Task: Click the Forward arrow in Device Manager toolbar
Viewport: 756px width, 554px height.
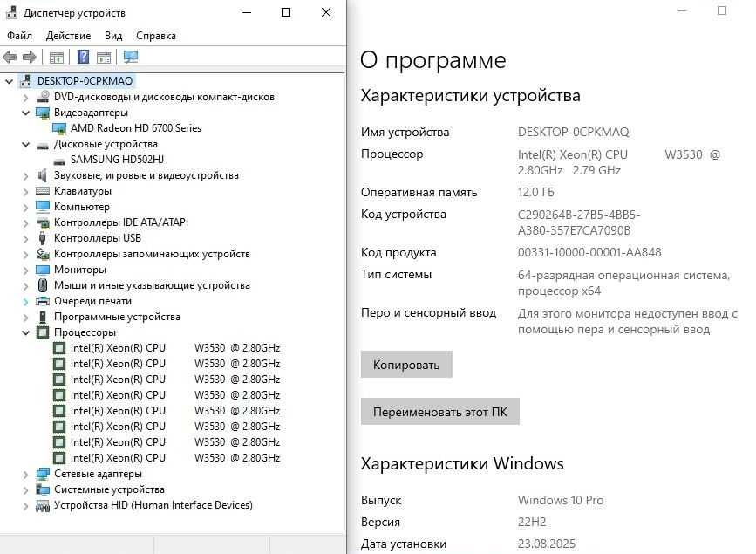Action: click(30, 58)
